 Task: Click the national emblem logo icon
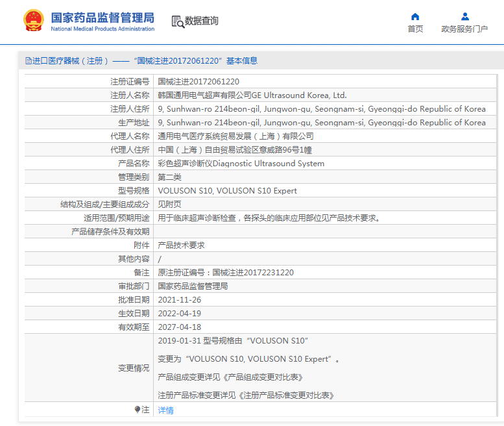tap(31, 21)
